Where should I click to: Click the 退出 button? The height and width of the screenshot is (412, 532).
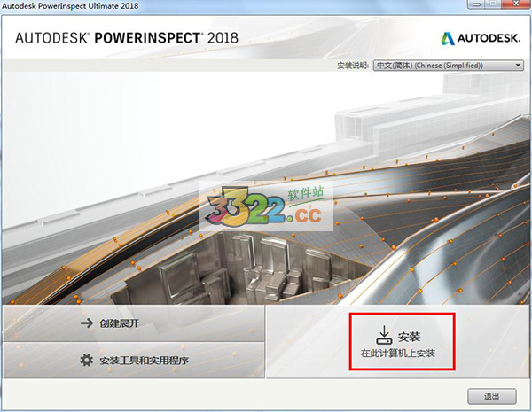[x=492, y=396]
